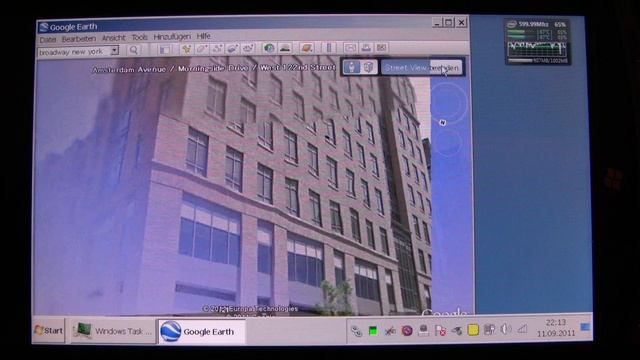
Task: Select the Street View pegman mode button
Action: coord(351,67)
